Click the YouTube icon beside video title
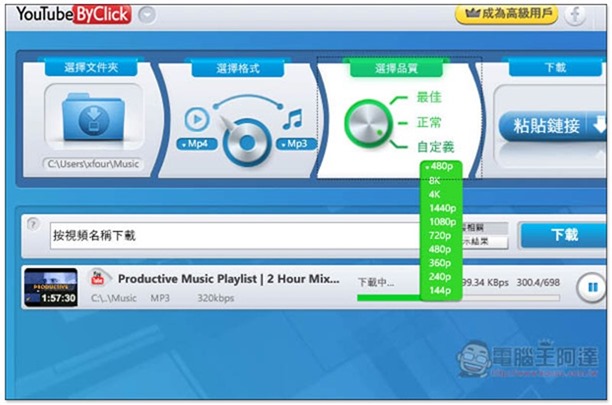This screenshot has width=612, height=405. [x=100, y=278]
